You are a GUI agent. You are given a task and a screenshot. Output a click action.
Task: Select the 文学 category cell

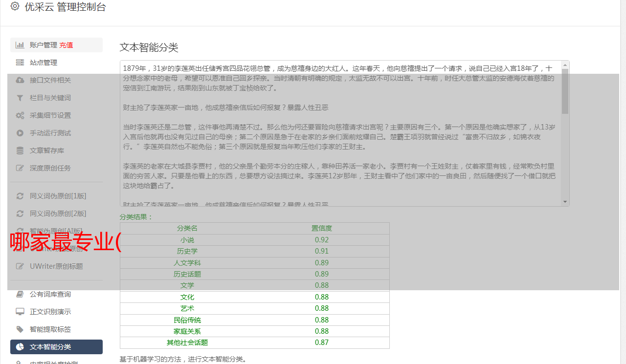pyautogui.click(x=187, y=285)
